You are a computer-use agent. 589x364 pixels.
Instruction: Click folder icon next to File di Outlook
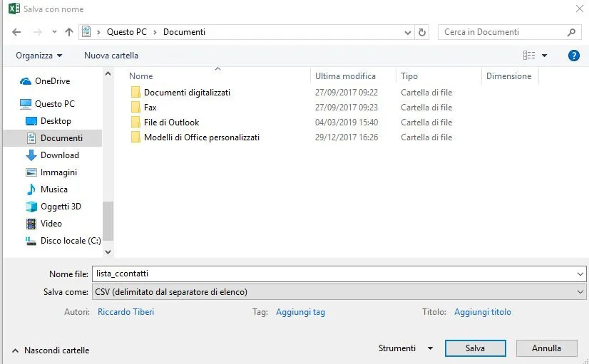(x=135, y=123)
